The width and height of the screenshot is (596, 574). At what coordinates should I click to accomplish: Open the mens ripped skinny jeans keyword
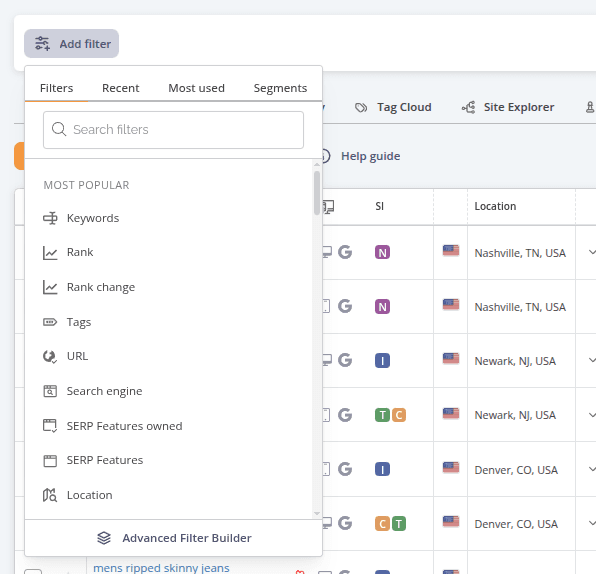pyautogui.click(x=161, y=568)
